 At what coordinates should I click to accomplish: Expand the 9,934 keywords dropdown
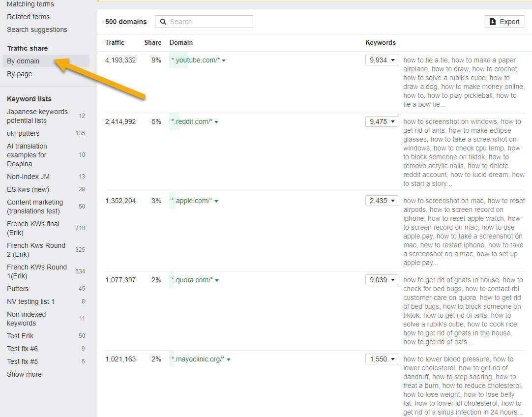coord(382,60)
